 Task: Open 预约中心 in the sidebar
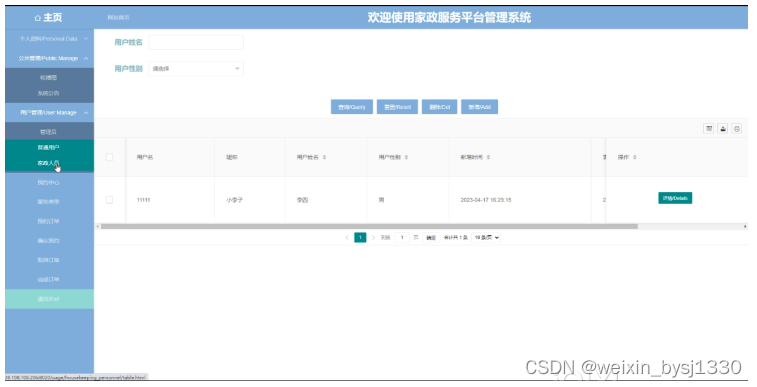tap(49, 182)
